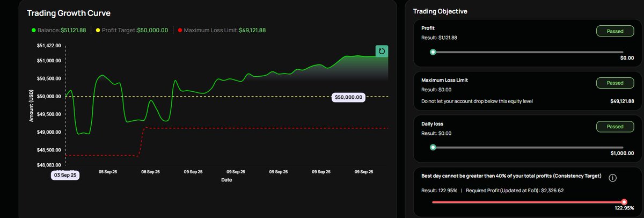Viewport: 644px width, 218px height.
Task: Click the Passed badge in Maximum Loss Limit card
Action: 615,83
